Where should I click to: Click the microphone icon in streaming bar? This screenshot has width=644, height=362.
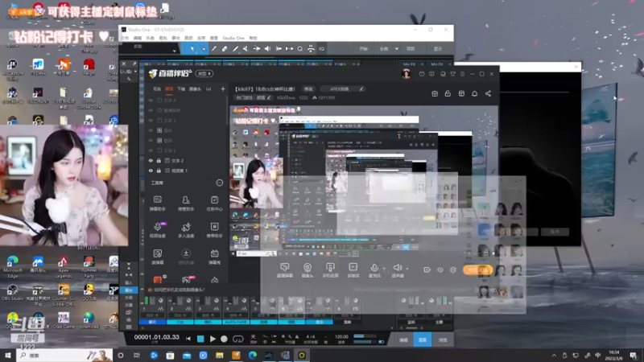coord(374,268)
